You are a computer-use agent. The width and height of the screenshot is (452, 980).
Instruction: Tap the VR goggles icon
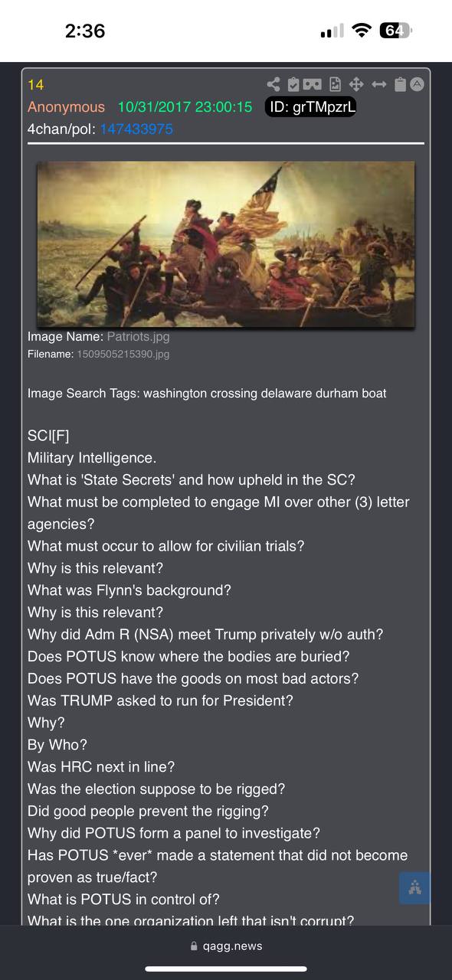click(313, 85)
